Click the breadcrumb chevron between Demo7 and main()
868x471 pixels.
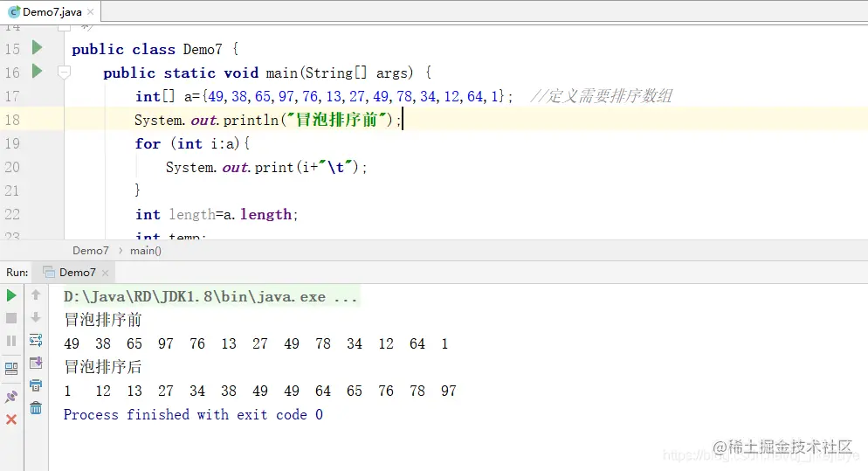(121, 251)
